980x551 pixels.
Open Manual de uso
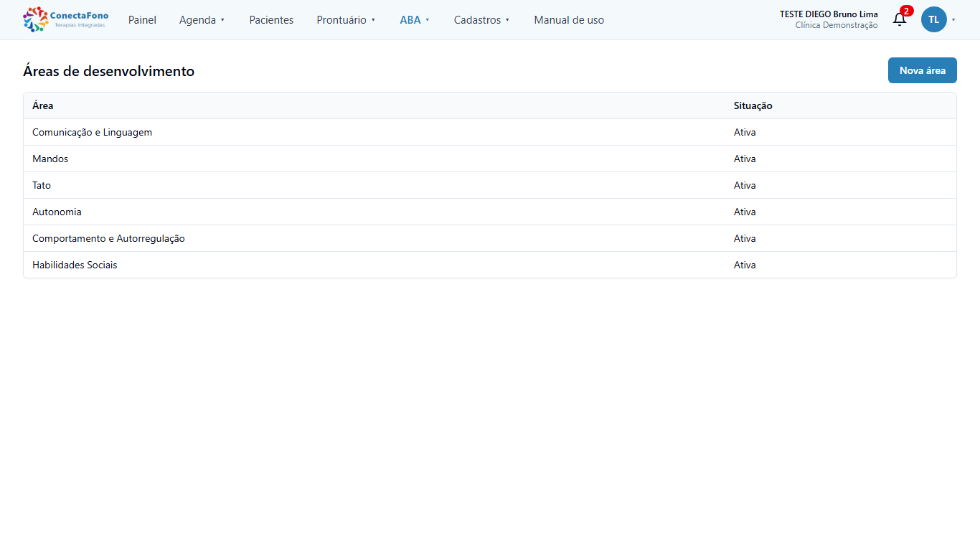tap(569, 20)
